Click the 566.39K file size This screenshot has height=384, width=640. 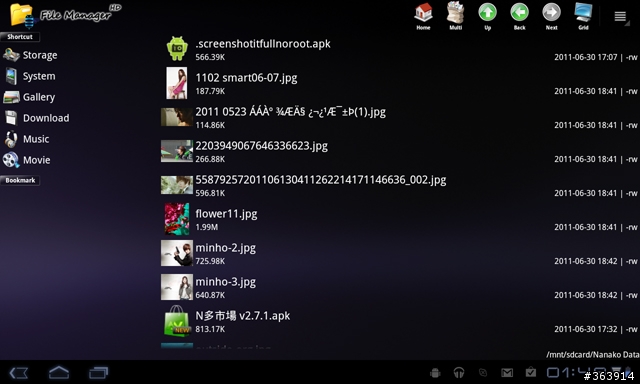tap(210, 57)
